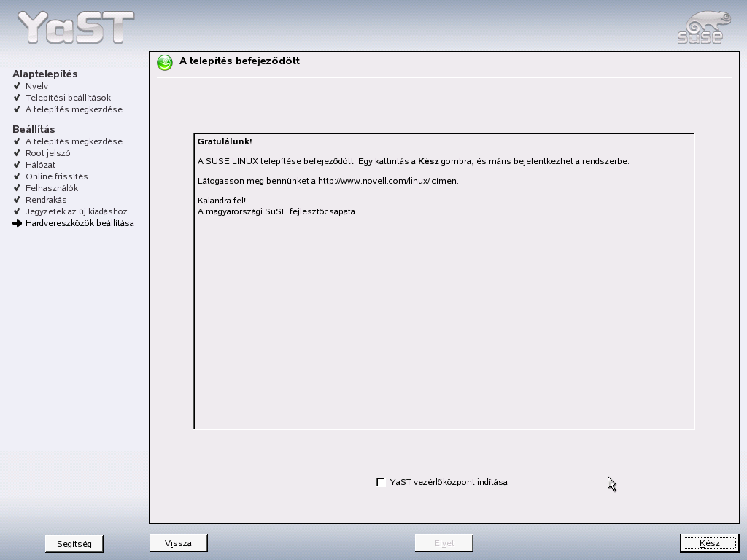The width and height of the screenshot is (747, 560).
Task: Click 'Kalandra fel!' text line
Action: tap(222, 201)
